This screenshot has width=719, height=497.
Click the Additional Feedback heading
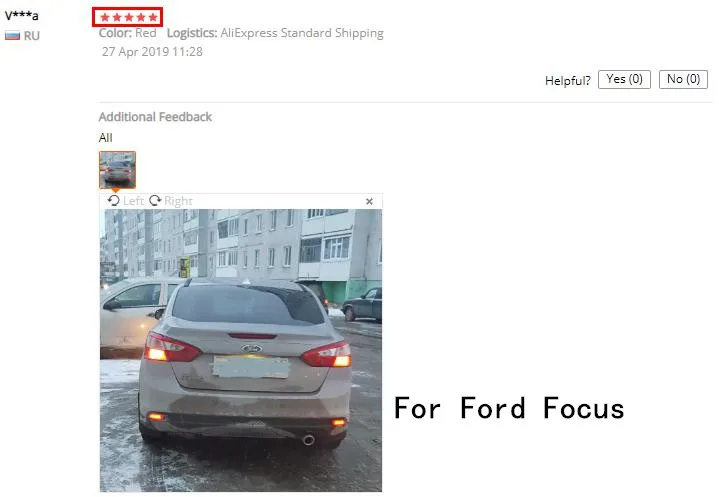[155, 117]
